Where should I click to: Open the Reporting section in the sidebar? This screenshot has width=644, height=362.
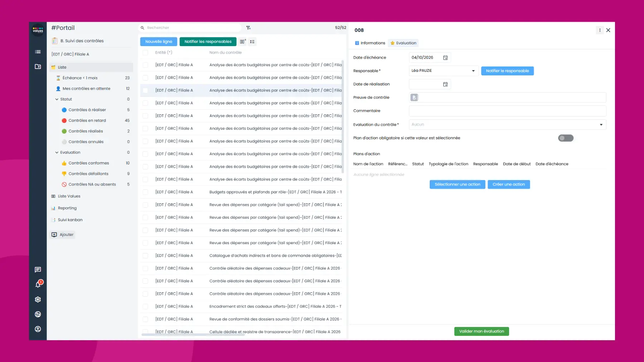(x=67, y=208)
